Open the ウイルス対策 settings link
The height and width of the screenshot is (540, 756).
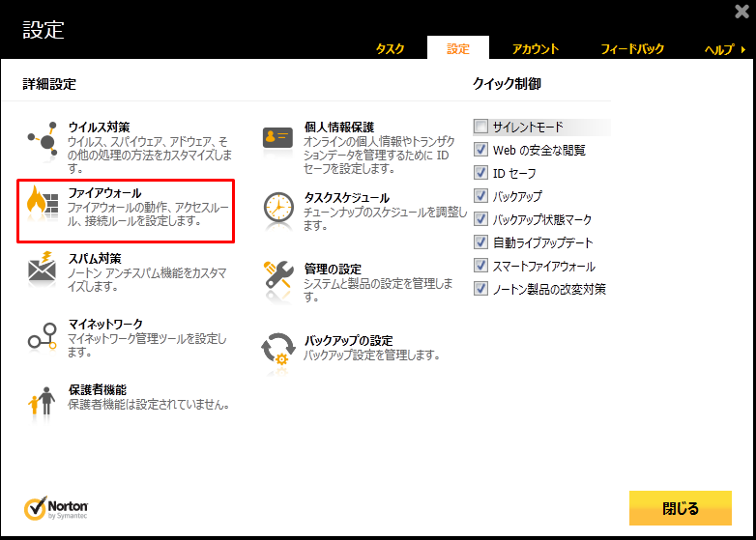point(99,128)
